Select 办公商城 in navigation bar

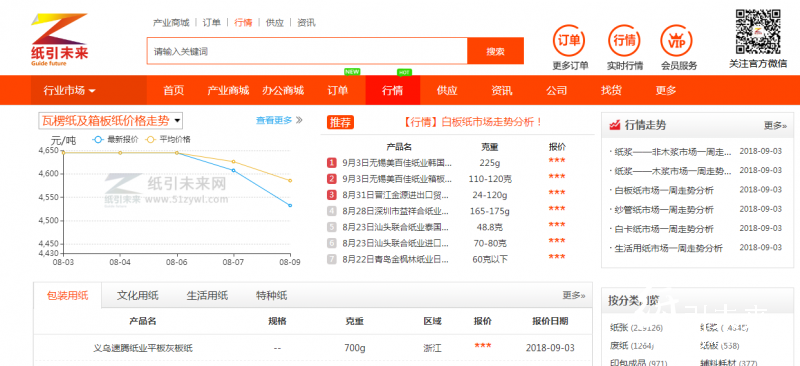click(283, 91)
